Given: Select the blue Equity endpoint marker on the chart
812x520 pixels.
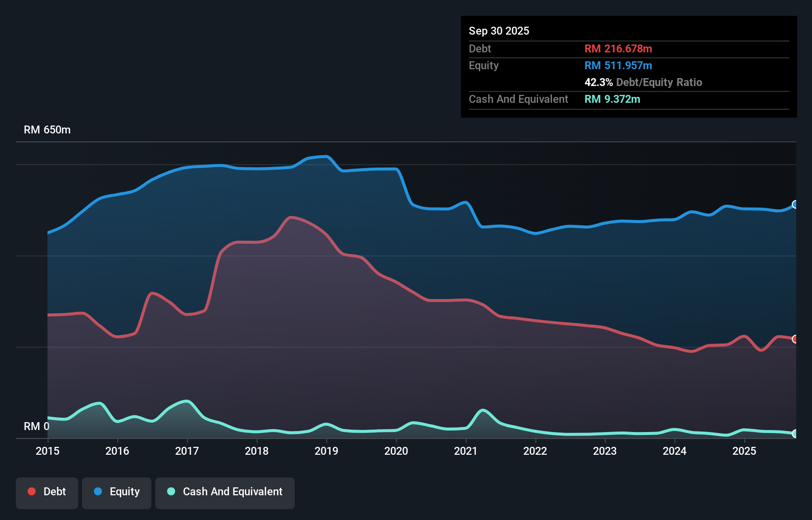Looking at the screenshot, I should 796,204.
